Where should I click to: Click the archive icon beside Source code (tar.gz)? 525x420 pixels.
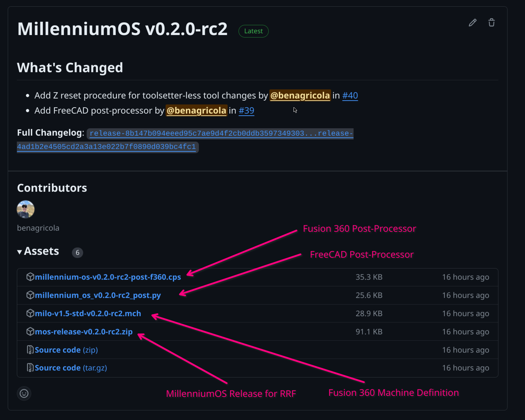(30, 368)
